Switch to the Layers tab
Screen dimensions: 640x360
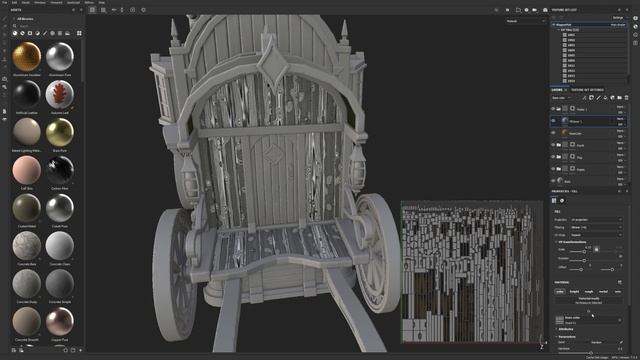557,90
